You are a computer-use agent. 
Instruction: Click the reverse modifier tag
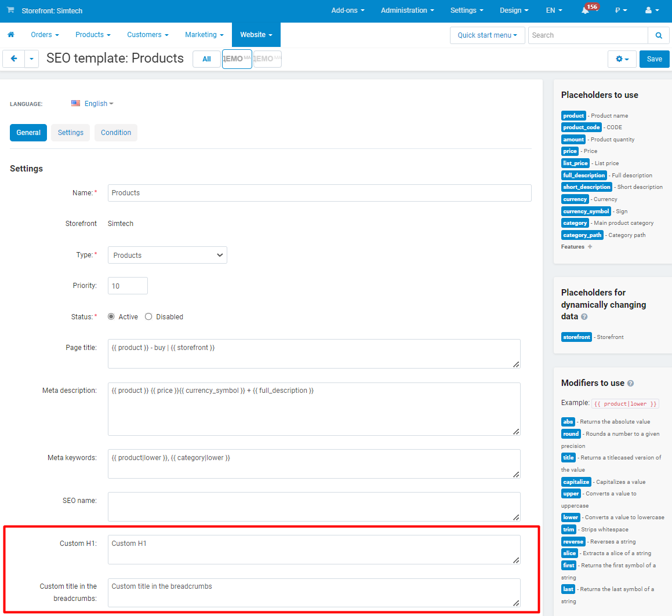[573, 542]
